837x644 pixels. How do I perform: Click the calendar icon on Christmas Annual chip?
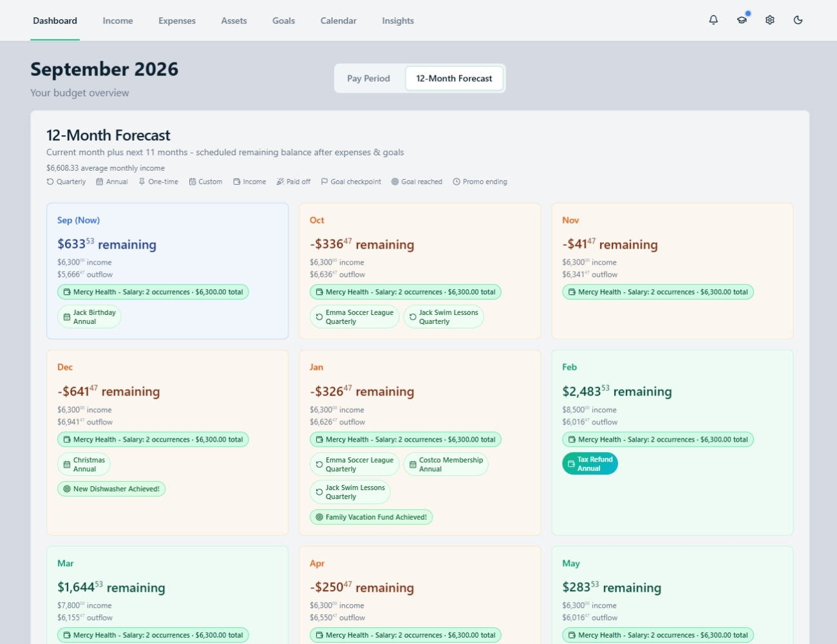(67, 464)
